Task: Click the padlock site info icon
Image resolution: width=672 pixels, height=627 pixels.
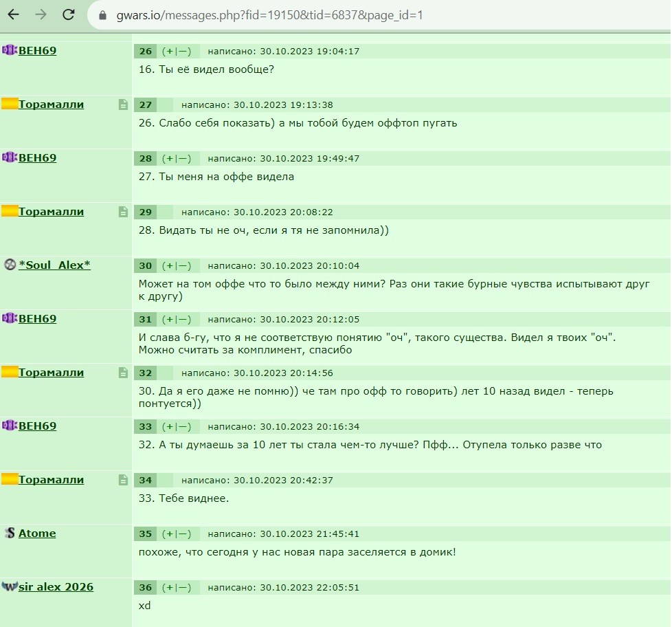Action: 102,15
